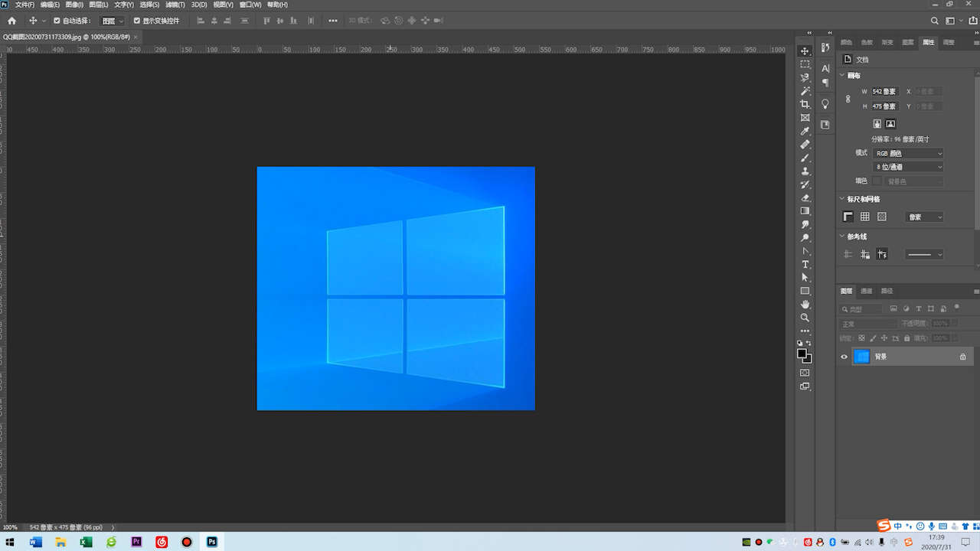
Task: Hide the 背景 layer with eye icon
Action: coord(844,357)
